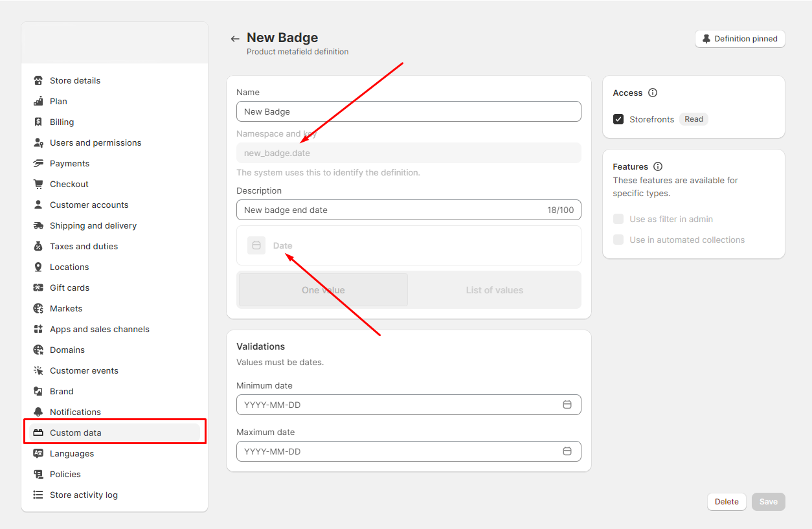The width and height of the screenshot is (812, 529).
Task: Click the Definition pinned button
Action: (739, 39)
